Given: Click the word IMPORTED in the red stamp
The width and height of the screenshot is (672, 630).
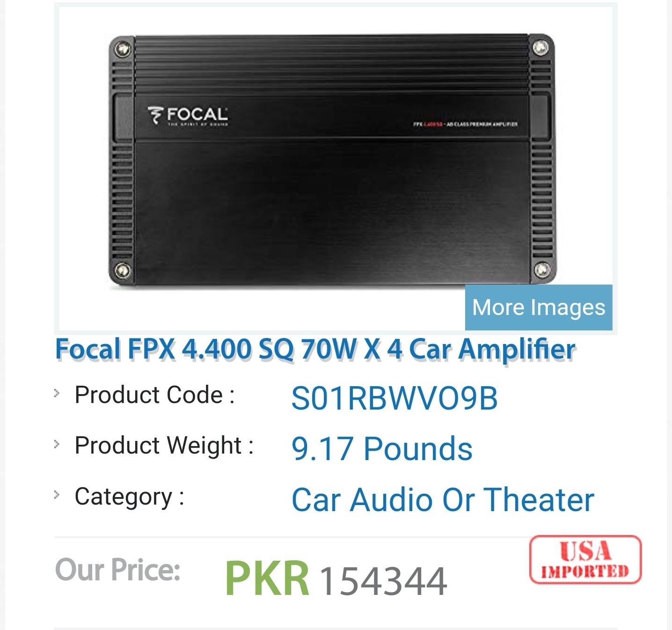Looking at the screenshot, I should (585, 571).
